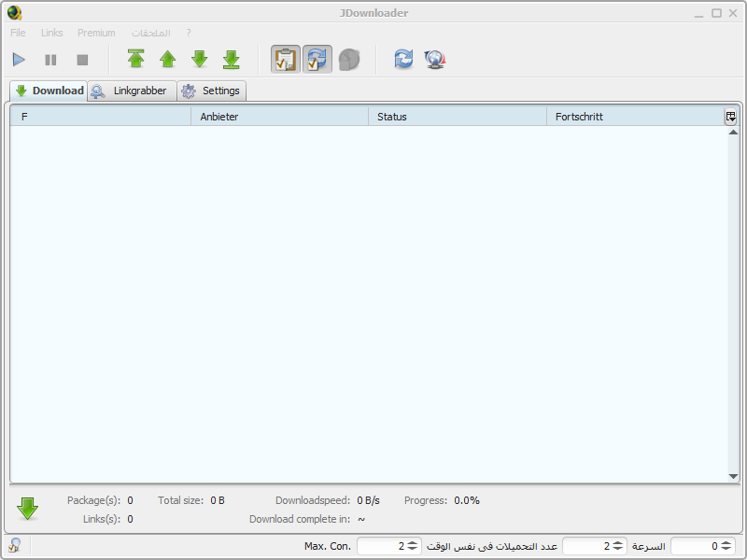The height and width of the screenshot is (560, 747).
Task: Toggle clipboard monitoring icon
Action: click(x=286, y=60)
